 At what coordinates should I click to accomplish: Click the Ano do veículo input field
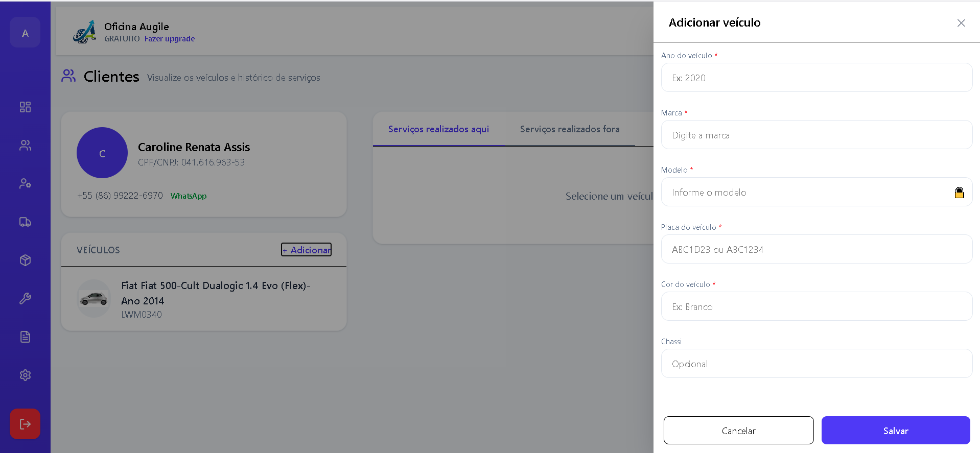tap(816, 78)
